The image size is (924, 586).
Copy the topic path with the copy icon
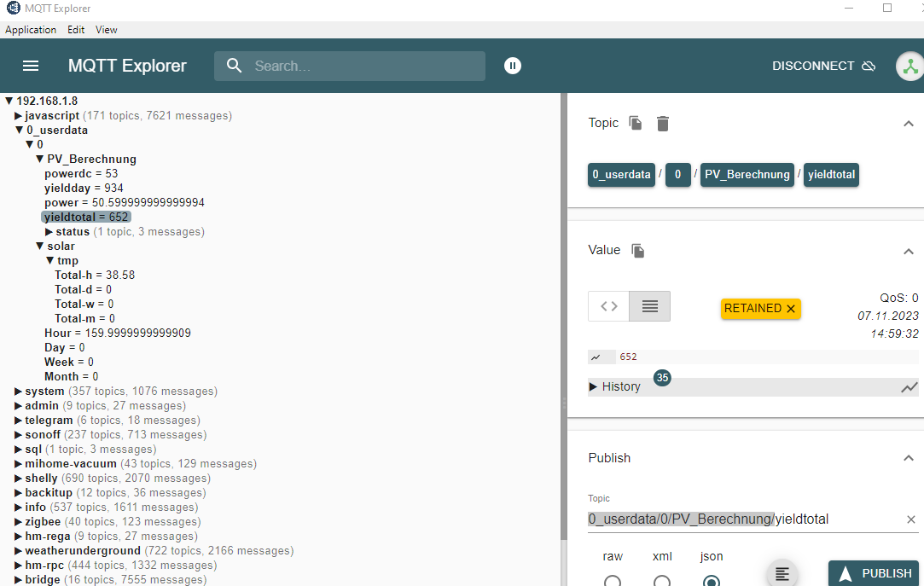pos(636,123)
